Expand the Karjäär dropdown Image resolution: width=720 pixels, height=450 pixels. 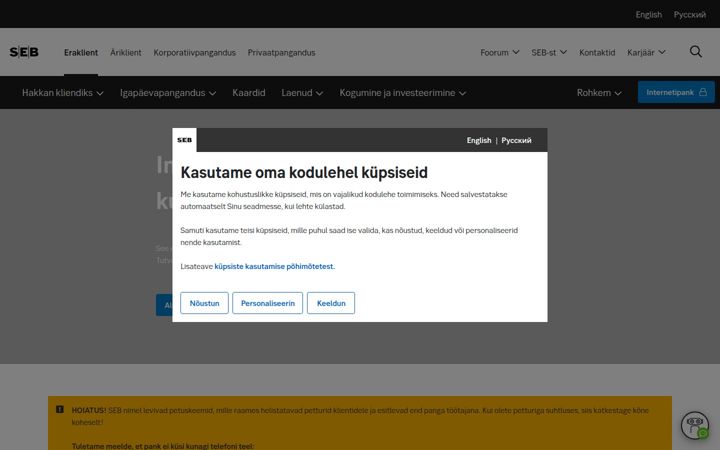click(x=646, y=52)
